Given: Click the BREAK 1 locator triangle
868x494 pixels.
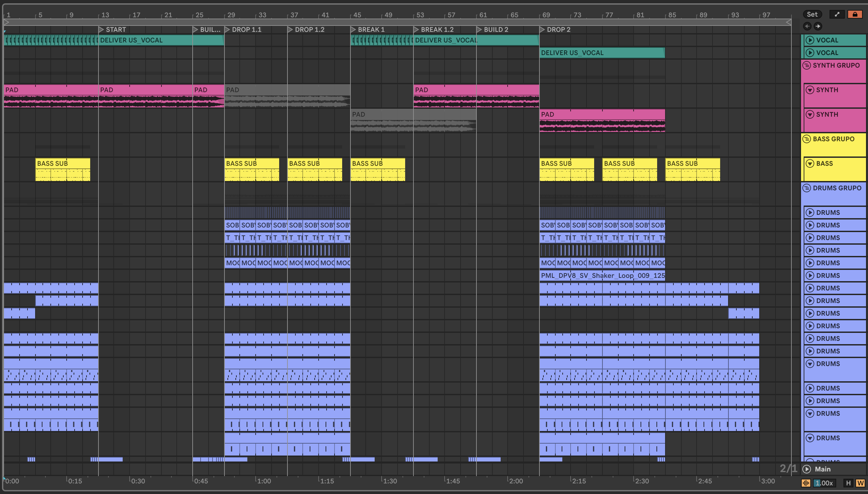Looking at the screenshot, I should point(353,30).
